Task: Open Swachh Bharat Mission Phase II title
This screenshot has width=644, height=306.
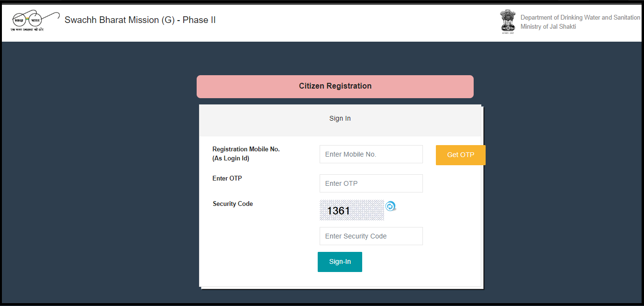Action: (x=140, y=20)
